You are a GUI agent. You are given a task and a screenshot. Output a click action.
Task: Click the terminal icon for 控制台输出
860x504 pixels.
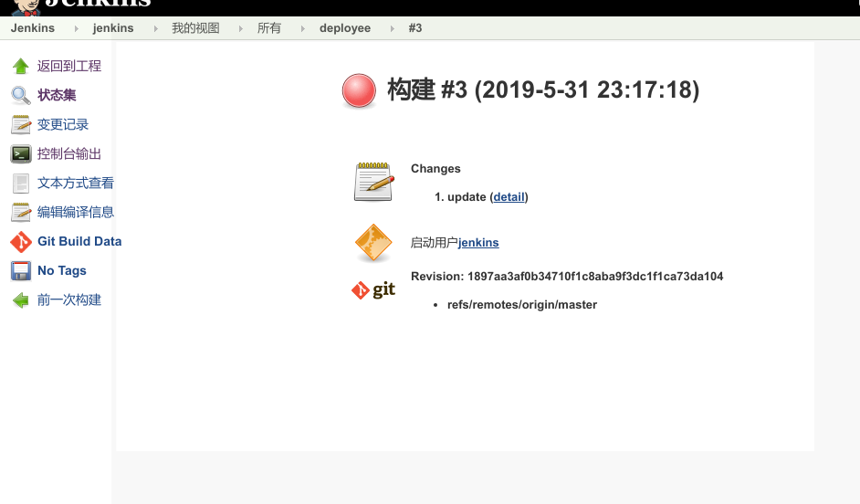click(x=21, y=154)
